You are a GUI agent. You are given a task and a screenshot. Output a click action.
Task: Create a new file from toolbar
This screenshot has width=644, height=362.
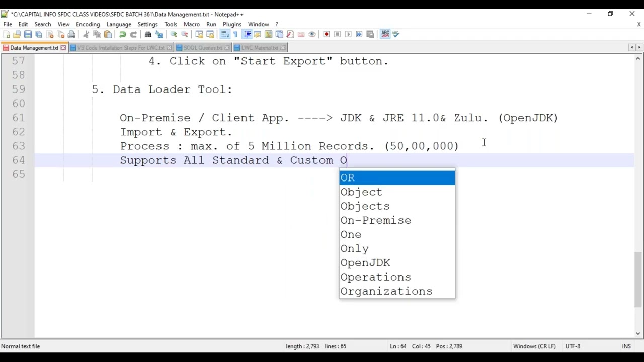(x=6, y=34)
